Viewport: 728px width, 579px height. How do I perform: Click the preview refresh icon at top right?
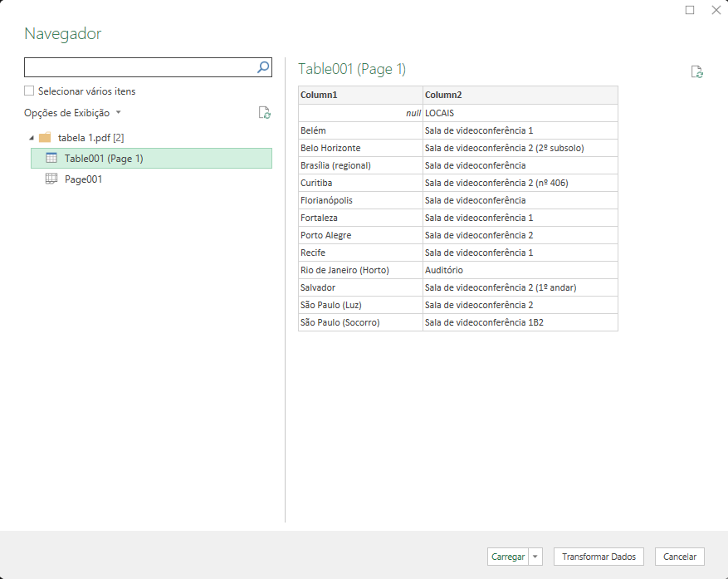[697, 72]
